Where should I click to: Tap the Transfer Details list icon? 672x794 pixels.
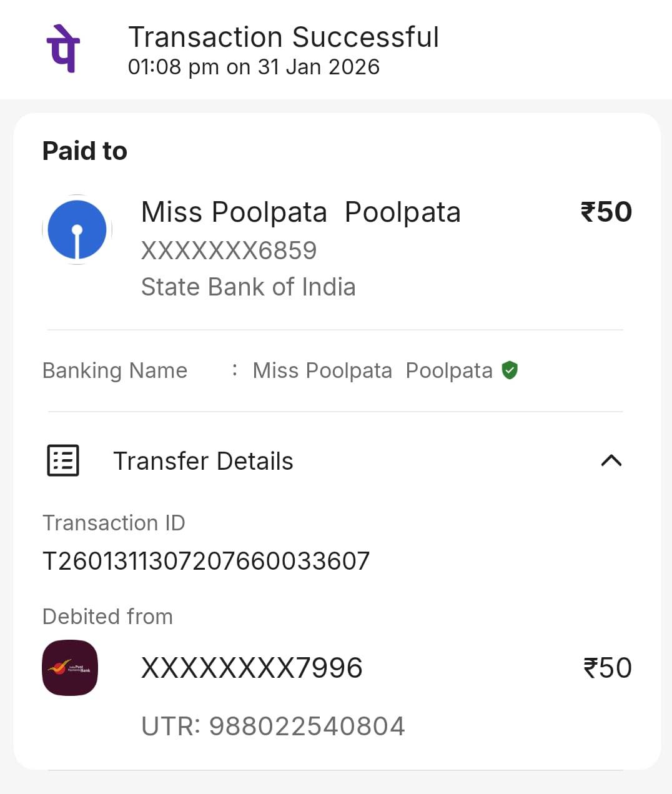(63, 461)
